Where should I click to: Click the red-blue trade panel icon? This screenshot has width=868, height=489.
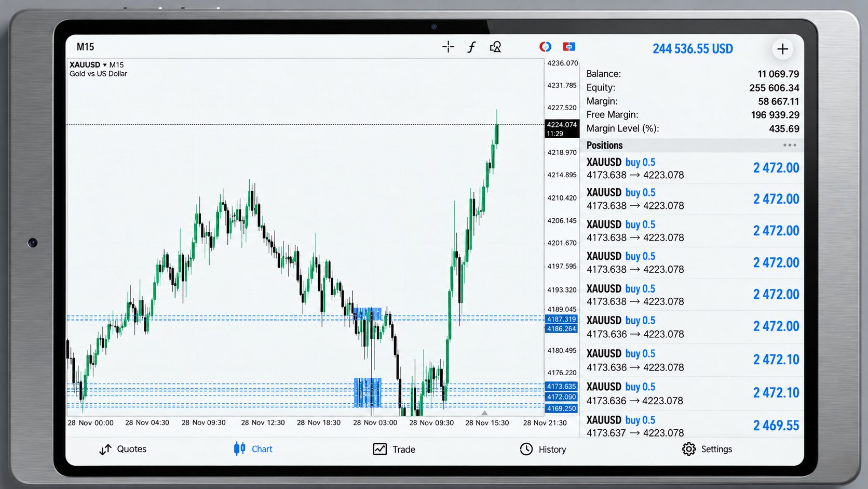569,47
